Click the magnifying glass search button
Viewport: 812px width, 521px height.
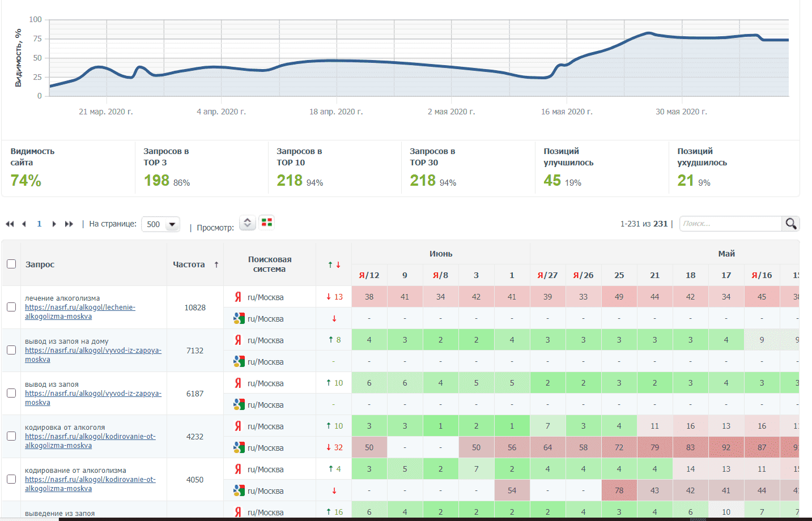point(791,224)
